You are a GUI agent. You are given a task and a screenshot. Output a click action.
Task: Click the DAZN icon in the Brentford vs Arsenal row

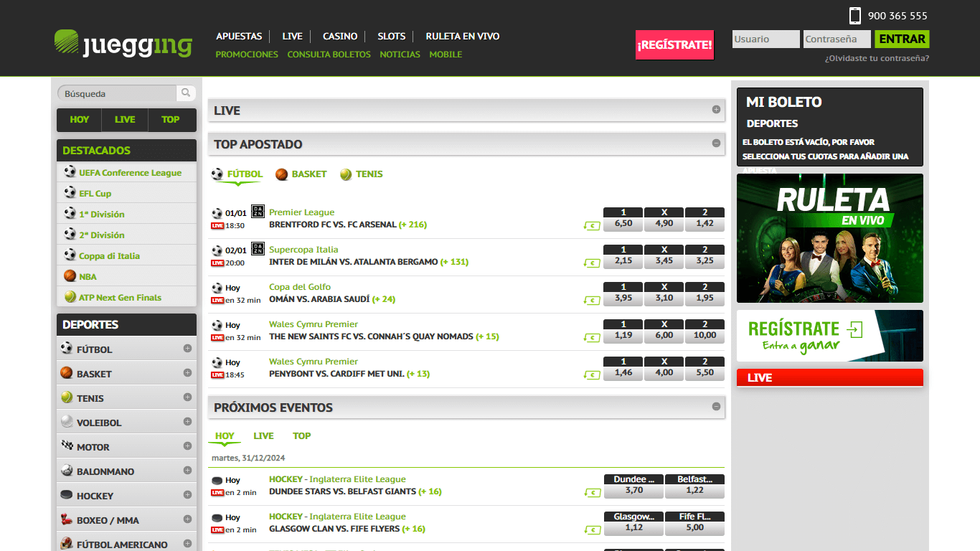pyautogui.click(x=258, y=212)
